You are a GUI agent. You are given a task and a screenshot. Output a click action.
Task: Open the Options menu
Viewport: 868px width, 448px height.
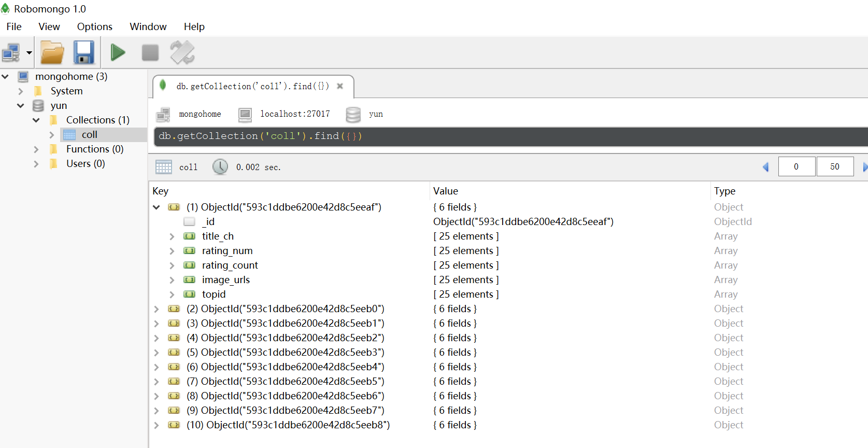[x=95, y=26]
